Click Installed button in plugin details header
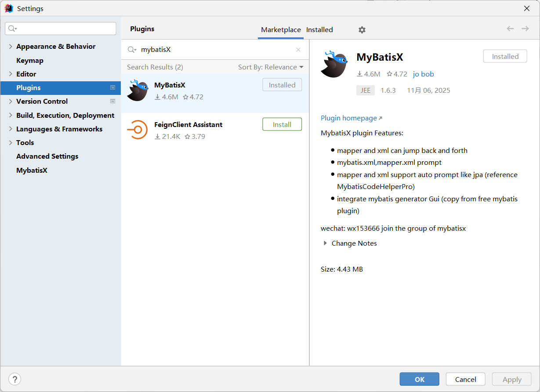Image resolution: width=540 pixels, height=392 pixels. click(505, 56)
